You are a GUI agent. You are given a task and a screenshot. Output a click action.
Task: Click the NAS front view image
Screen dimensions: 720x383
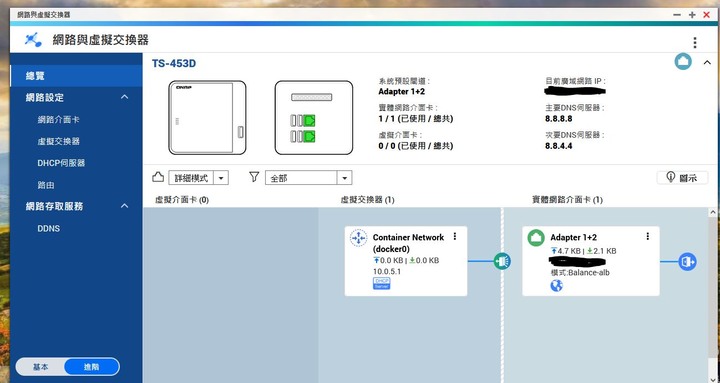(207, 118)
